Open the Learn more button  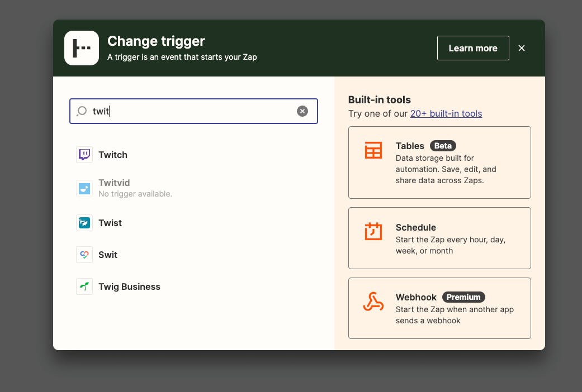pos(473,48)
